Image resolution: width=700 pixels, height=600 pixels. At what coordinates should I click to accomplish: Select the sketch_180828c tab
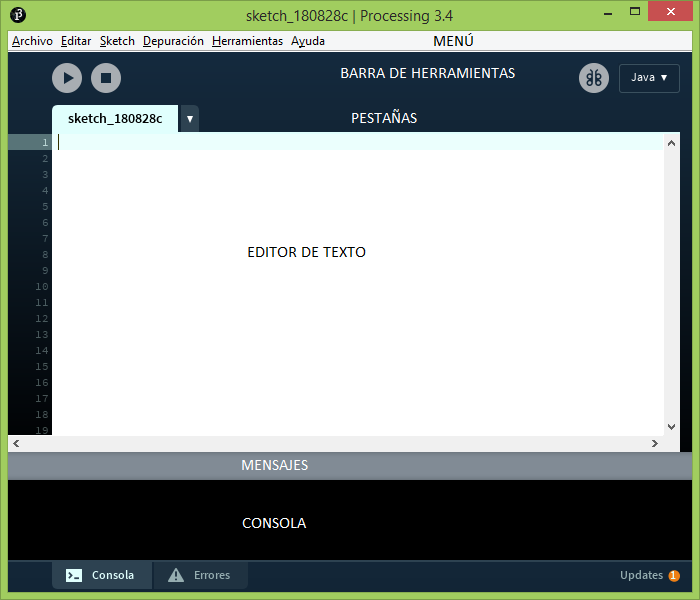(x=115, y=119)
